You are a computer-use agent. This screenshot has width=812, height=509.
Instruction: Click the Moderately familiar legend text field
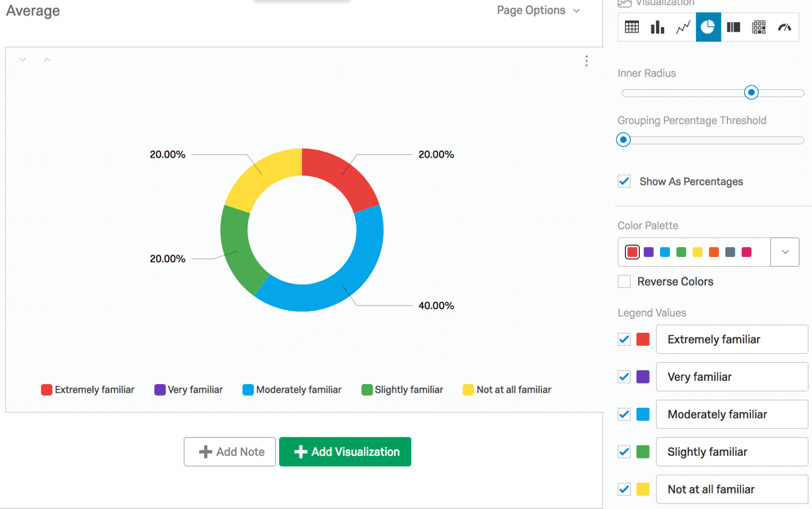(x=731, y=414)
